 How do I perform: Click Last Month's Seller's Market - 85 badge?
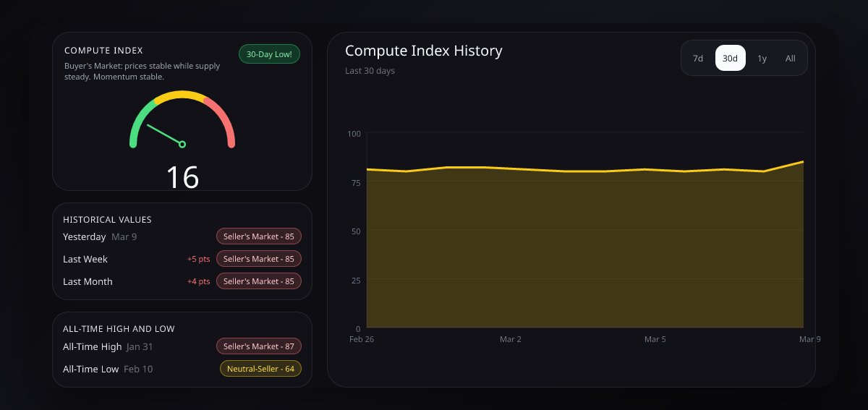coord(259,281)
